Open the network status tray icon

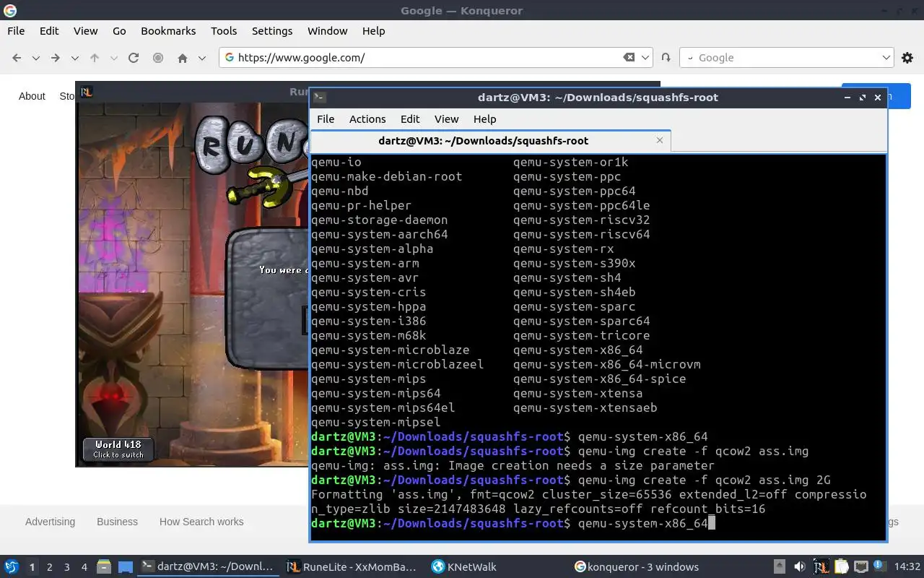tap(860, 567)
